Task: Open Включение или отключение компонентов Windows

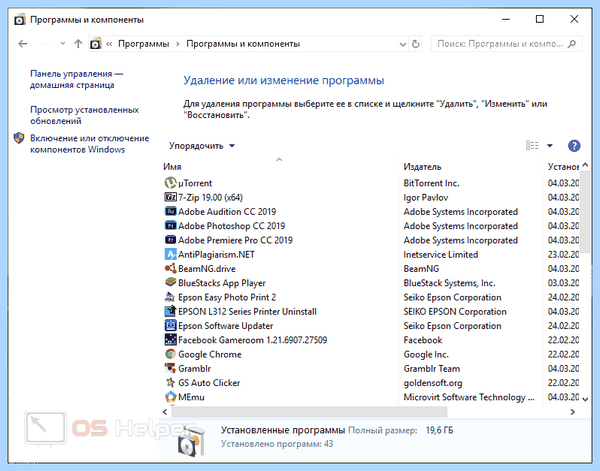Action: click(x=90, y=144)
